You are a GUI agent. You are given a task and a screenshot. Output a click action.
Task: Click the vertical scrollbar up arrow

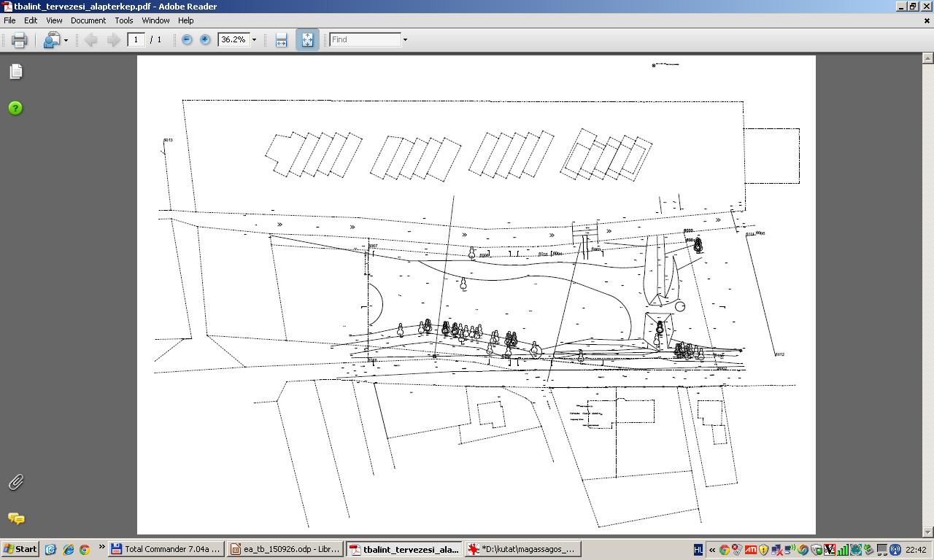(928, 57)
